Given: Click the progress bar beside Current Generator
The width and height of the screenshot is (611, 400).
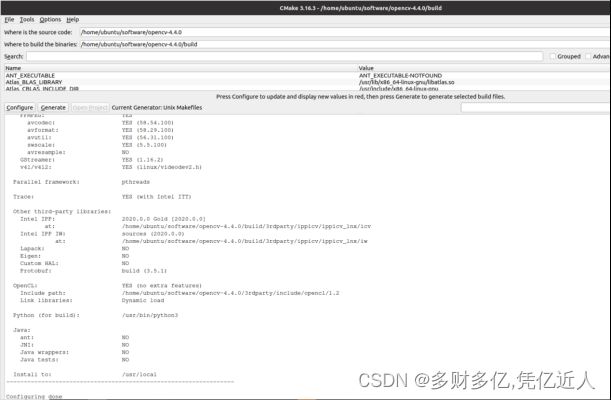Looking at the screenshot, I should pyautogui.click(x=536, y=107).
